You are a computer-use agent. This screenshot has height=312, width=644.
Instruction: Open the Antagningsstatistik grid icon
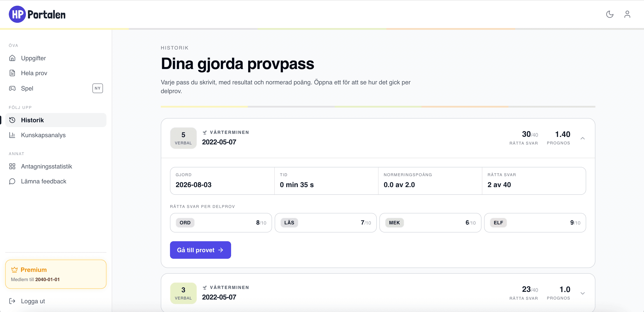click(x=12, y=166)
